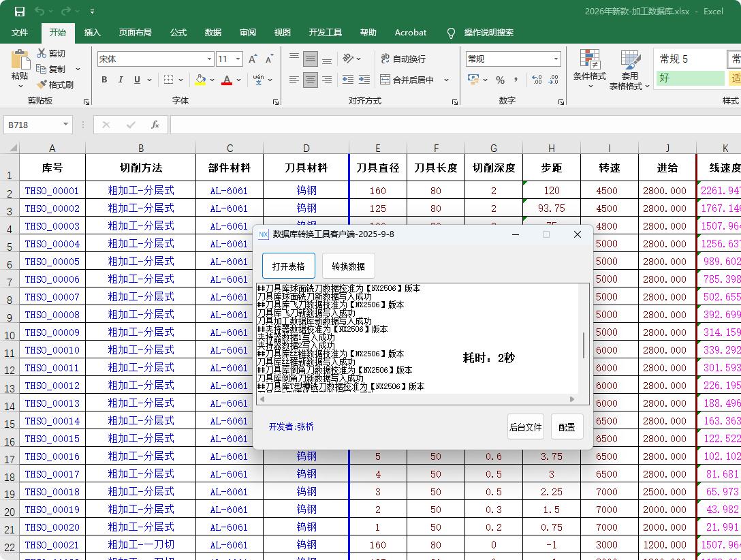The width and height of the screenshot is (741, 560).
Task: Toggle Wrap Text 自动换行
Action: [403, 59]
